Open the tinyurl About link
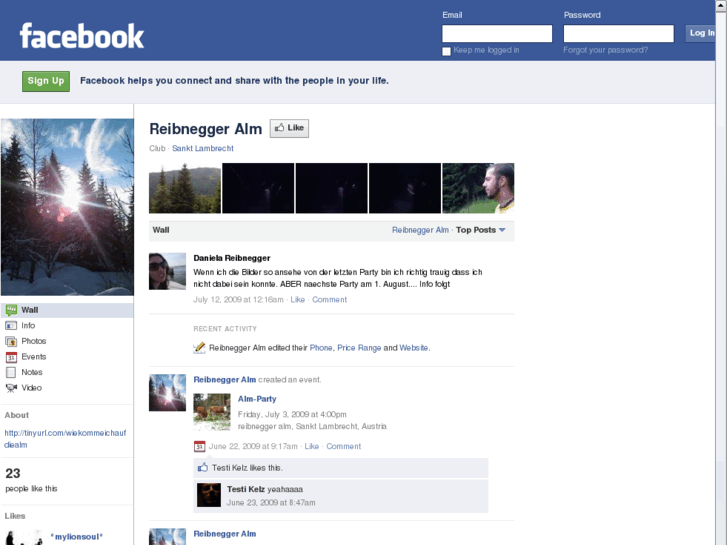Viewport: 727px width, 545px height. coord(65,439)
